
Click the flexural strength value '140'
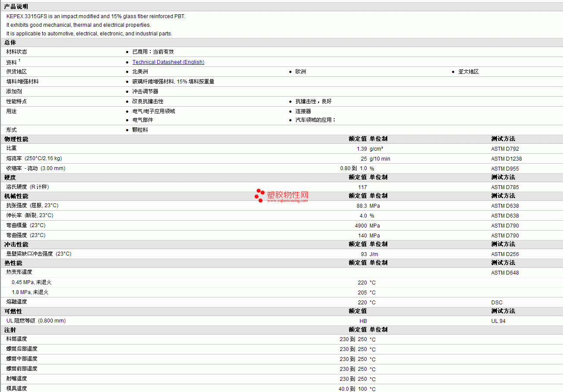(x=363, y=236)
